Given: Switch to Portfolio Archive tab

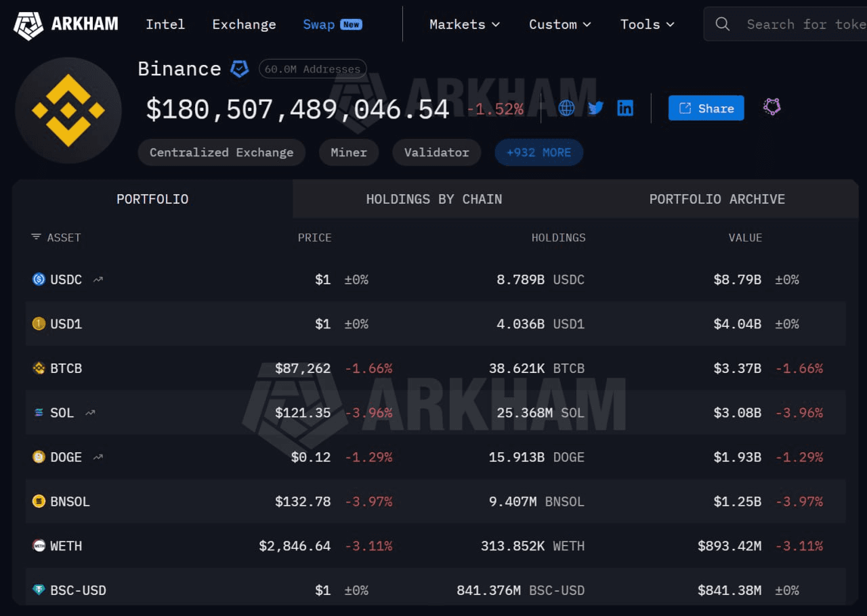Looking at the screenshot, I should (717, 199).
